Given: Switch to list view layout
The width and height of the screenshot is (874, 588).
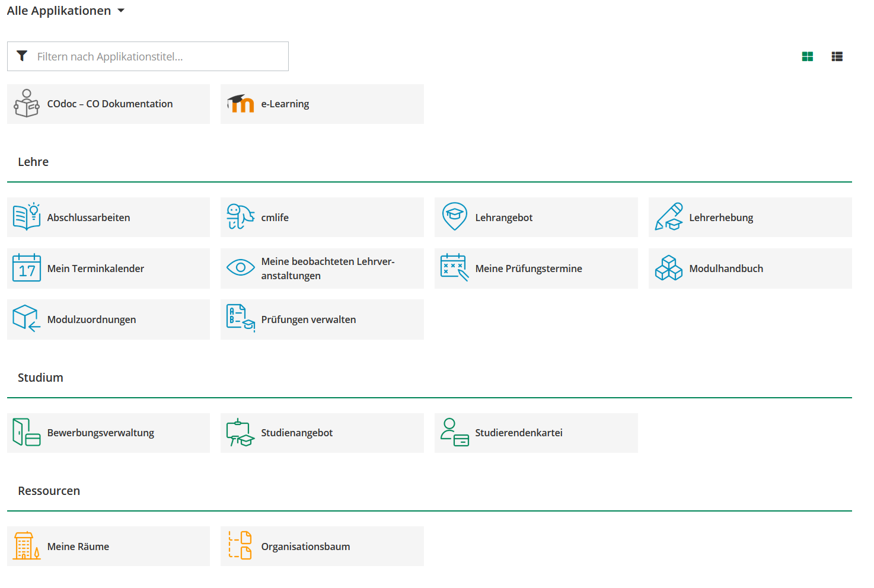Looking at the screenshot, I should pyautogui.click(x=837, y=56).
